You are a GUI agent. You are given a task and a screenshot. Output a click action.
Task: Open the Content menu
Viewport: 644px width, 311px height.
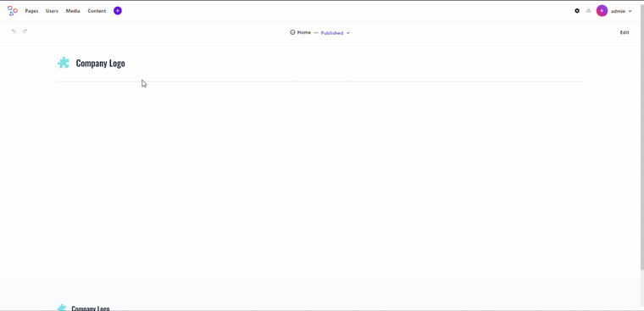[97, 11]
